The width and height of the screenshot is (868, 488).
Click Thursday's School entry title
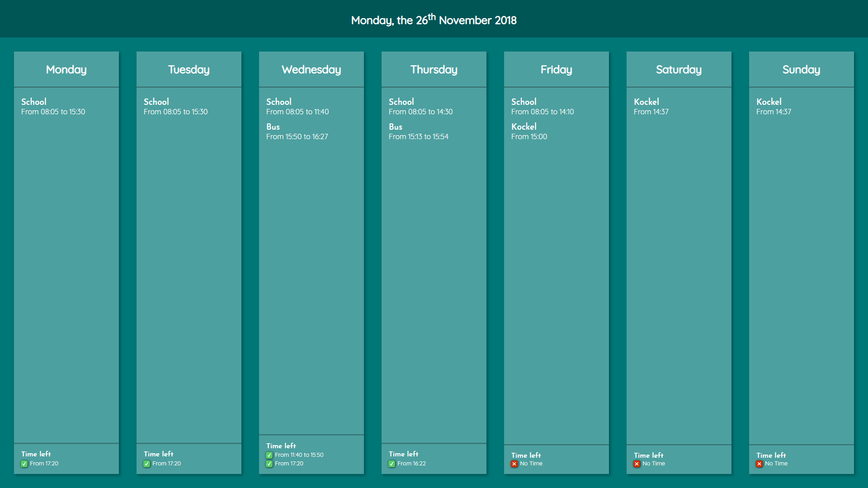pyautogui.click(x=401, y=102)
